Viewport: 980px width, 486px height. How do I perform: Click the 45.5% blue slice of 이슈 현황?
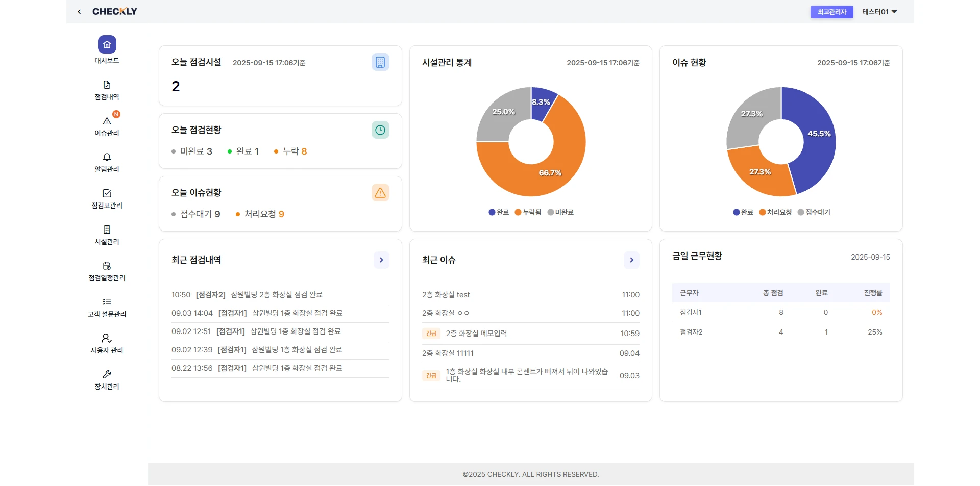click(x=819, y=134)
